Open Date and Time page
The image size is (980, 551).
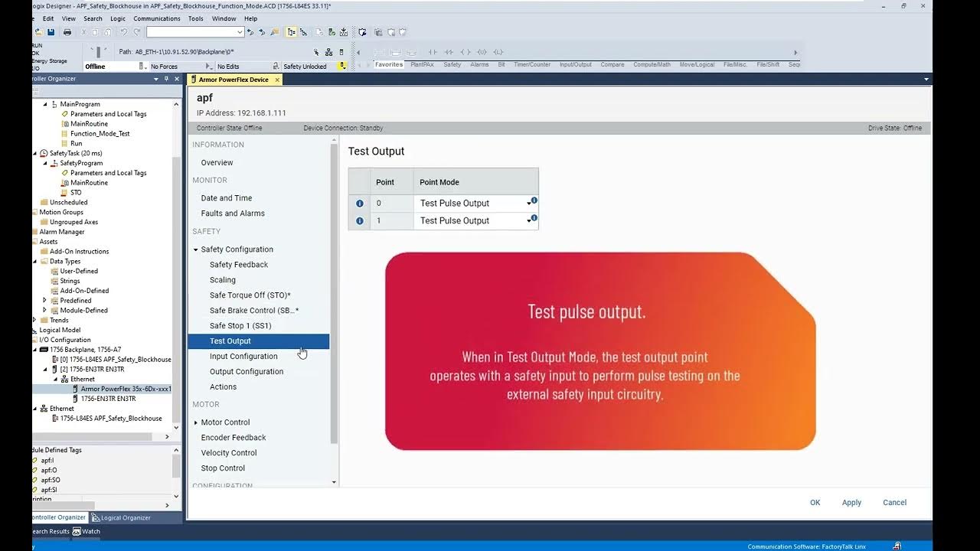[226, 198]
